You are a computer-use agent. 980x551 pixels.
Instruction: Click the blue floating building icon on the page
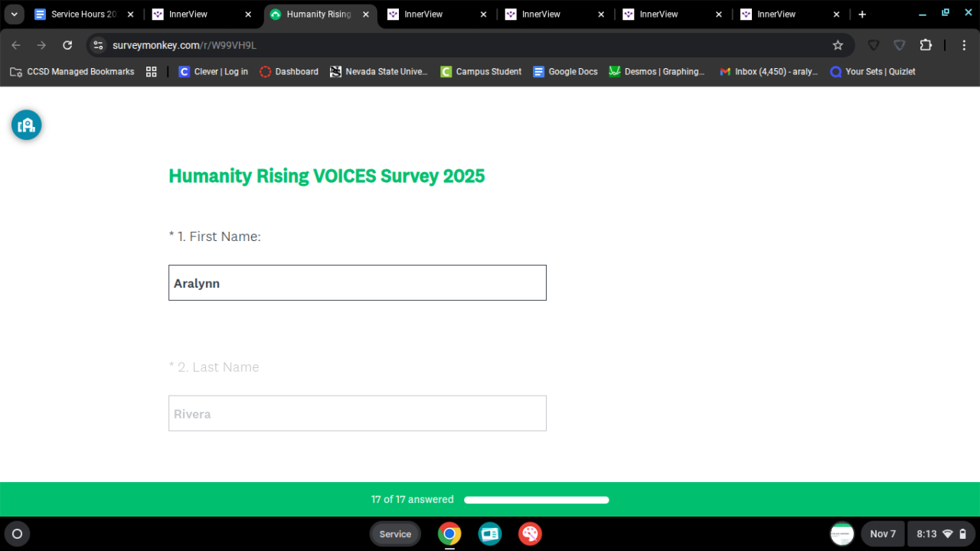tap(26, 125)
